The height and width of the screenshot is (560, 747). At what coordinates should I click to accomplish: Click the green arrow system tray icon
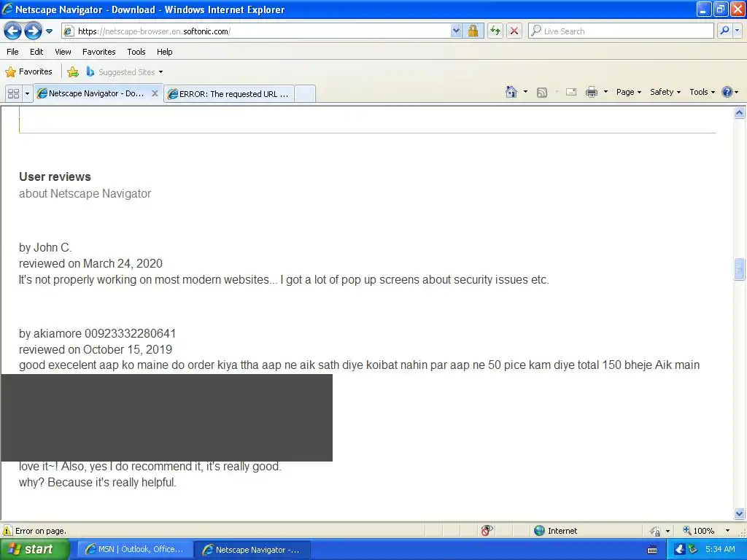[x=692, y=550]
